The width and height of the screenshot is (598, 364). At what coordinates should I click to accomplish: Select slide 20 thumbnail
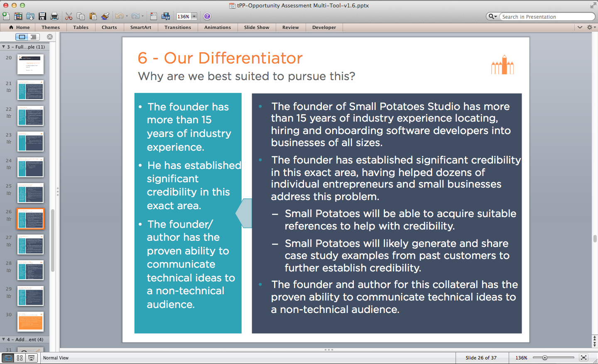[30, 64]
